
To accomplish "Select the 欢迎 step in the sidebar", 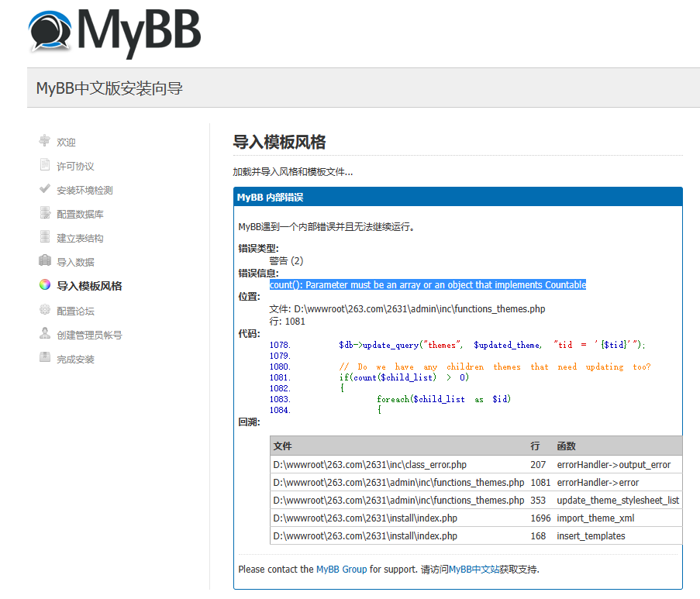I will point(66,142).
